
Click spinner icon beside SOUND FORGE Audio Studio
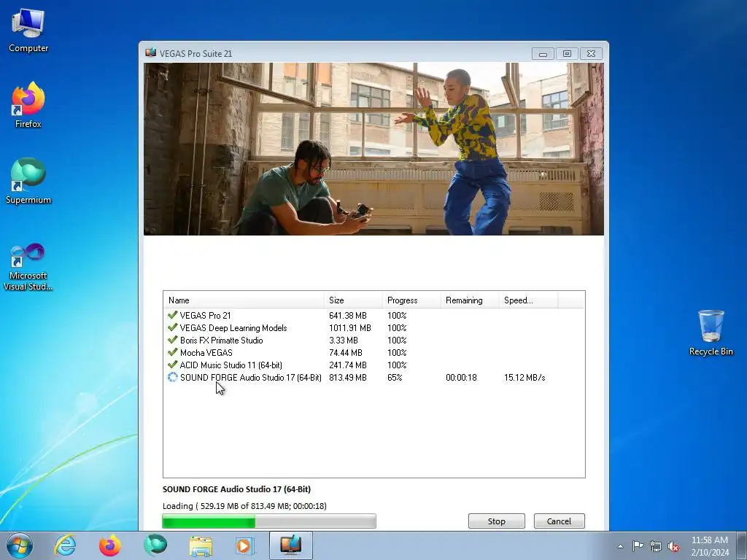coord(172,377)
